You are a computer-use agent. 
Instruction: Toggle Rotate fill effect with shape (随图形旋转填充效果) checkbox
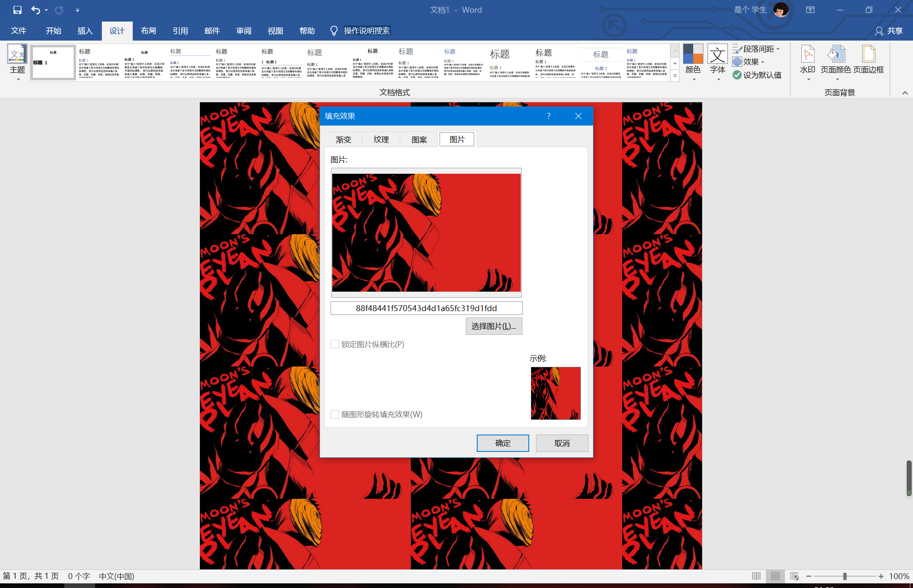click(335, 414)
